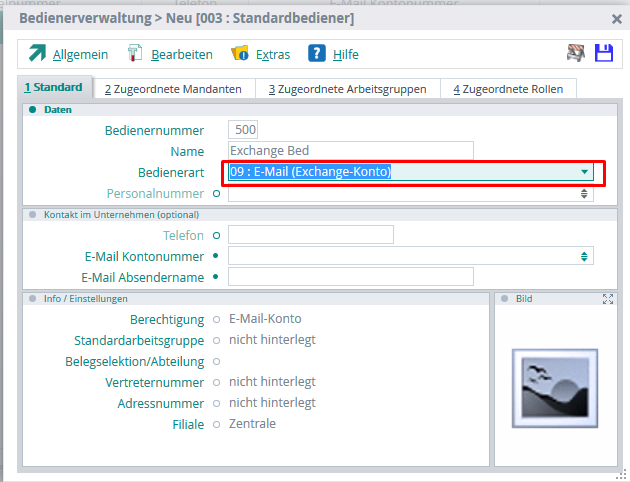This screenshot has width=630, height=482.
Task: Click the icon left of the save disk
Action: tap(576, 54)
